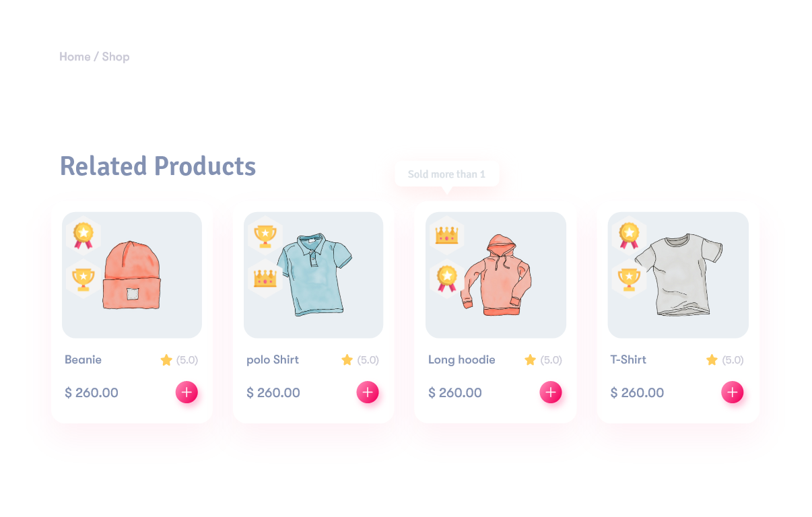Add the polo Shirt to cart
The width and height of the screenshot is (812, 517).
368,392
